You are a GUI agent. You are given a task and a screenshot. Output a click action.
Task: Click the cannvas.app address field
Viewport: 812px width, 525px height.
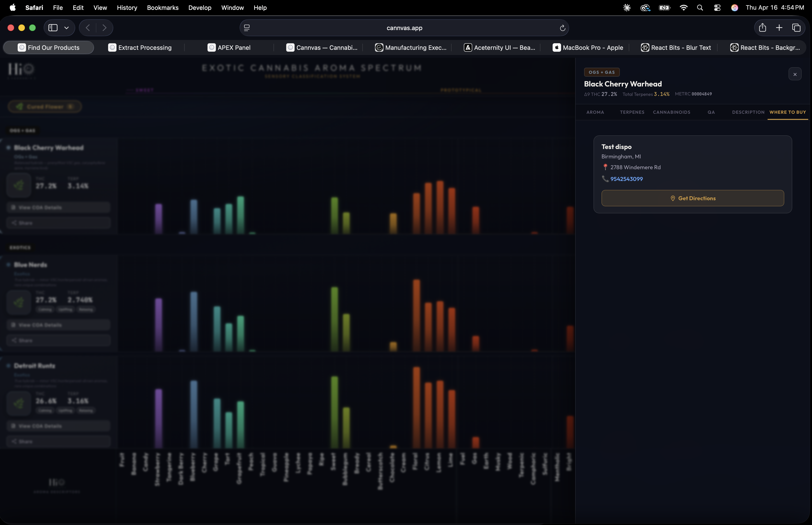tap(404, 28)
